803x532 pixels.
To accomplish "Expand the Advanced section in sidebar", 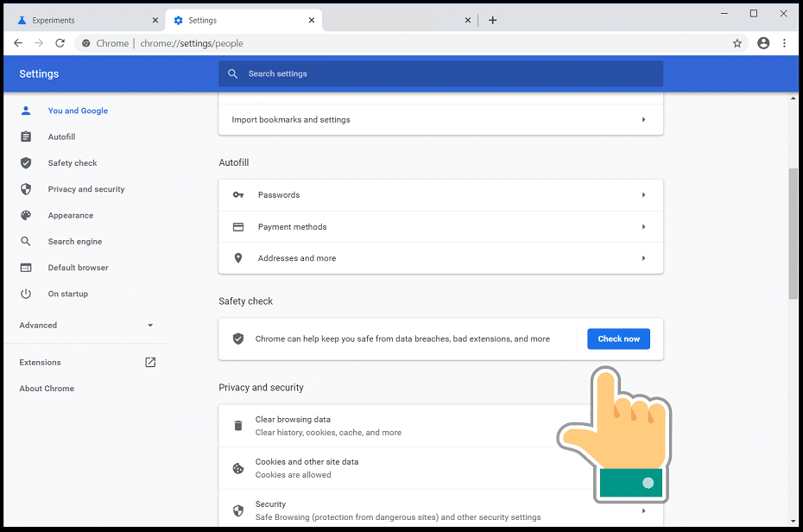I will (x=86, y=325).
